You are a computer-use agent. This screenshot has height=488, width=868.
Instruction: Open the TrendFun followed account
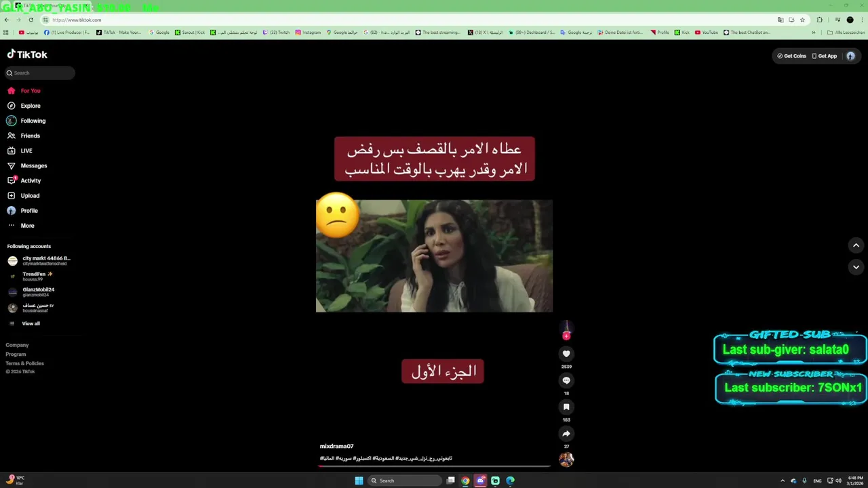point(31,276)
